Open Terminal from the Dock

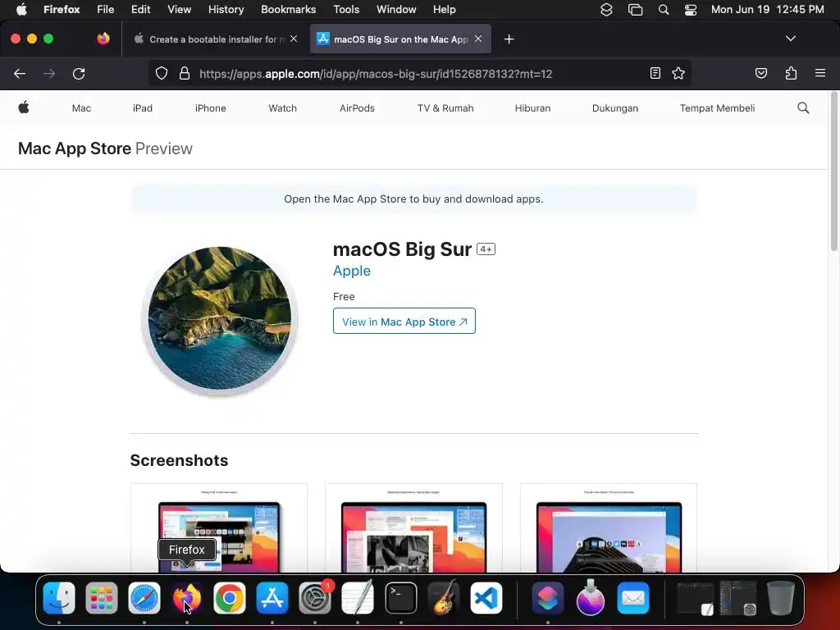point(400,598)
